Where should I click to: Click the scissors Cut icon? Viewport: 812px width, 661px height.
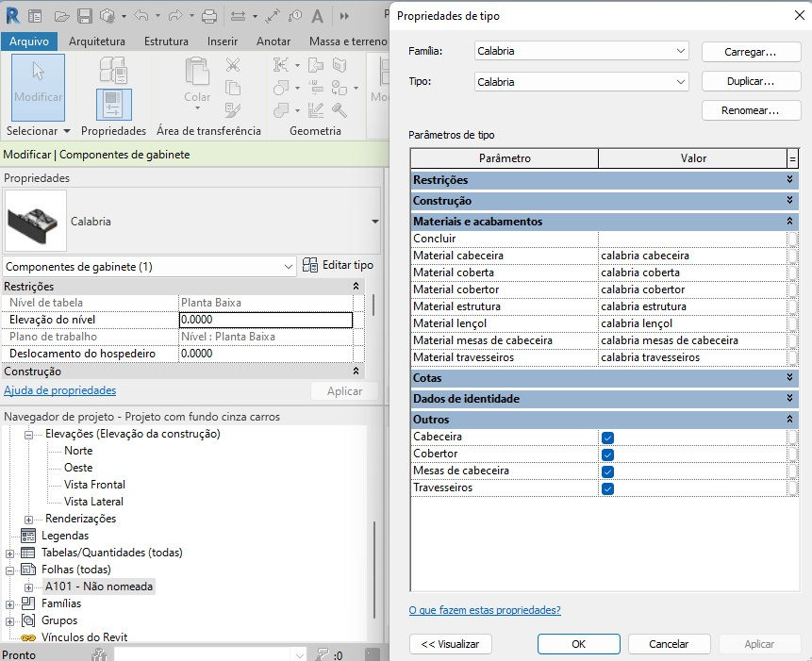pos(233,65)
